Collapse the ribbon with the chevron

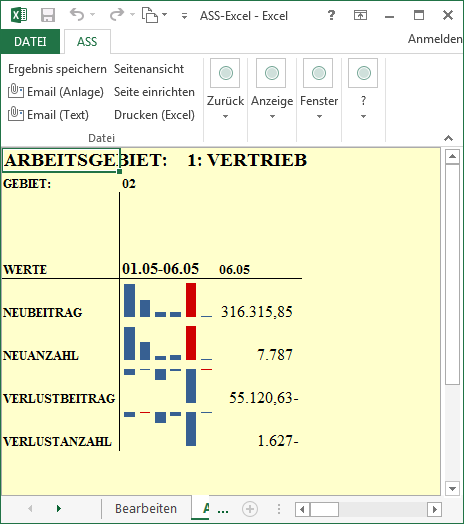[x=448, y=138]
